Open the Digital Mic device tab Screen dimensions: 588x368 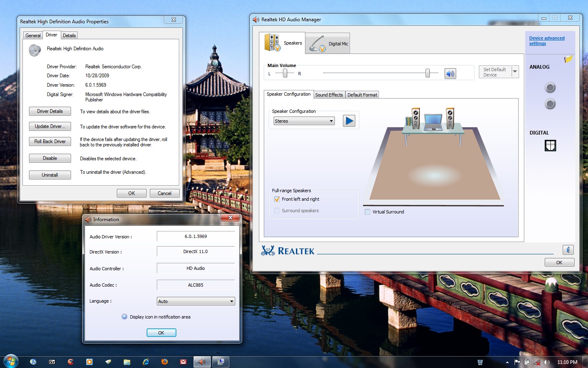tap(327, 43)
